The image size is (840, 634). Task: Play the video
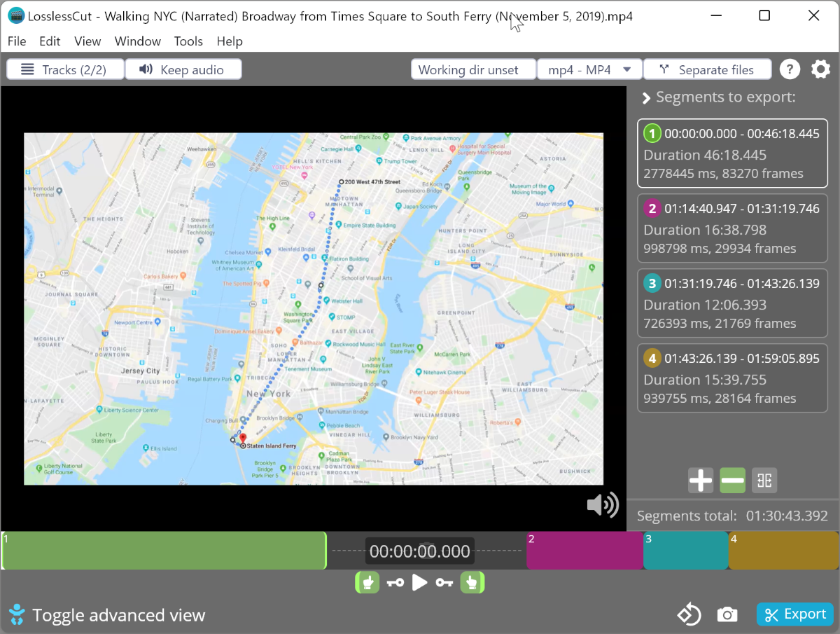(420, 582)
